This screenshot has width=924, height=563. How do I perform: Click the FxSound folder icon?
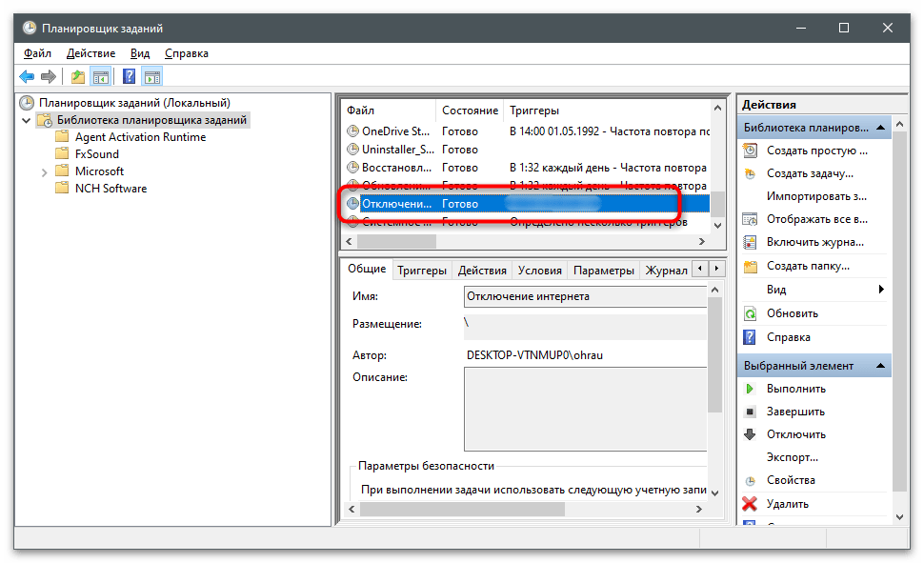[x=62, y=154]
